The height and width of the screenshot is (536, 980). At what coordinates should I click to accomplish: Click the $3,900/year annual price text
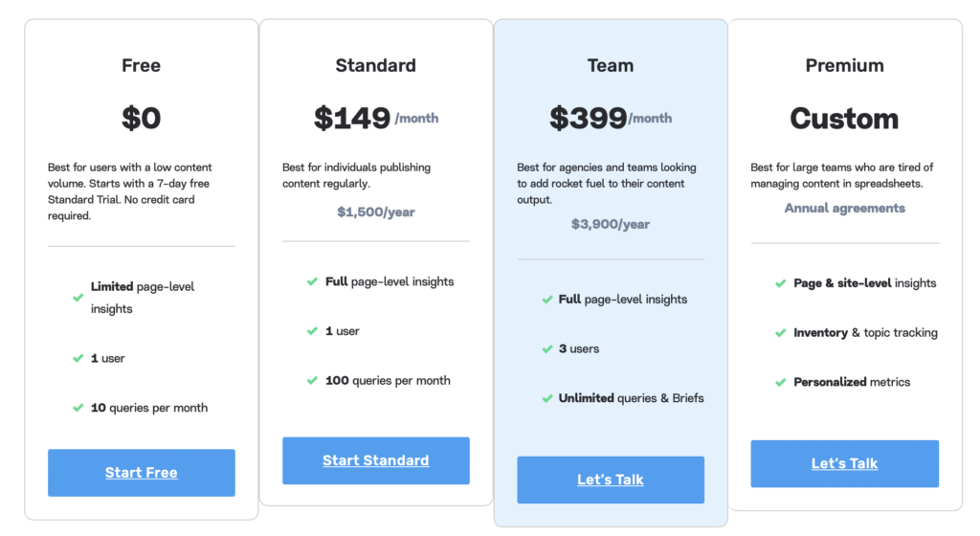tap(611, 224)
